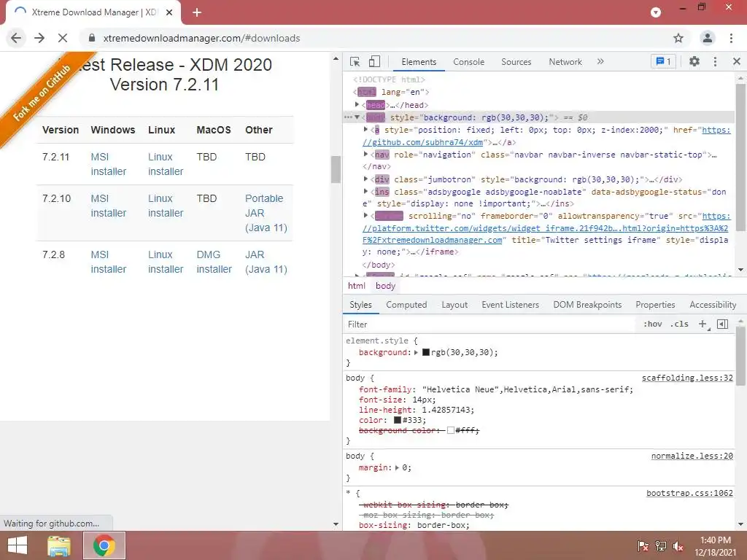Download the 7.2.8 DMG installer
The width and height of the screenshot is (747, 560).
coord(214,262)
